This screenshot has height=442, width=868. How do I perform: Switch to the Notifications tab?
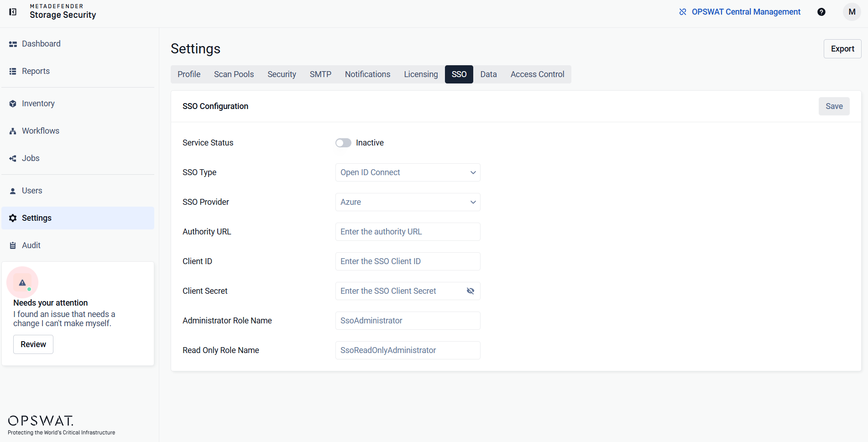[x=367, y=74]
